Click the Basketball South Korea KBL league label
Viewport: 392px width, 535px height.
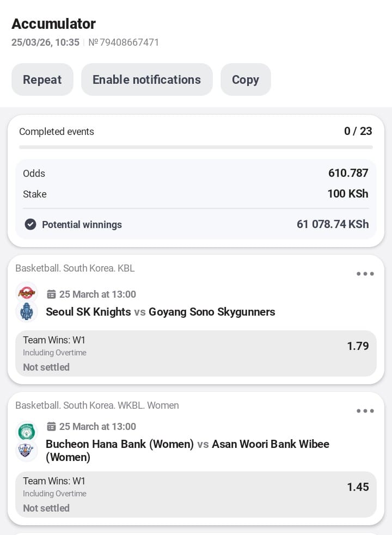(75, 268)
